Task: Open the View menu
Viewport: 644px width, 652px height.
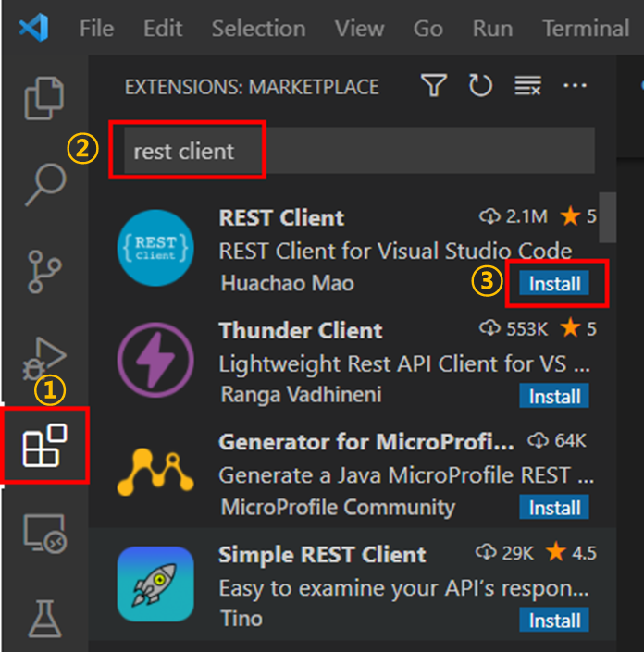Action: (359, 29)
